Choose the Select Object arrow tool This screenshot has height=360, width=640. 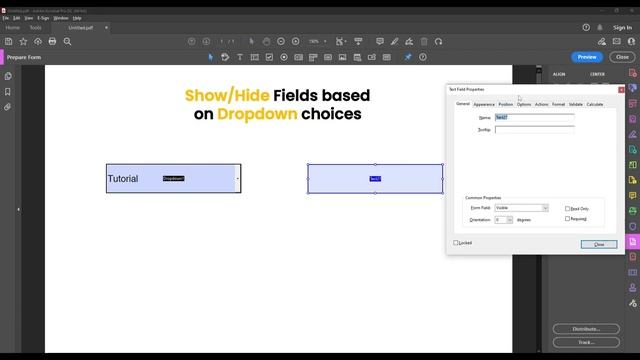211,57
